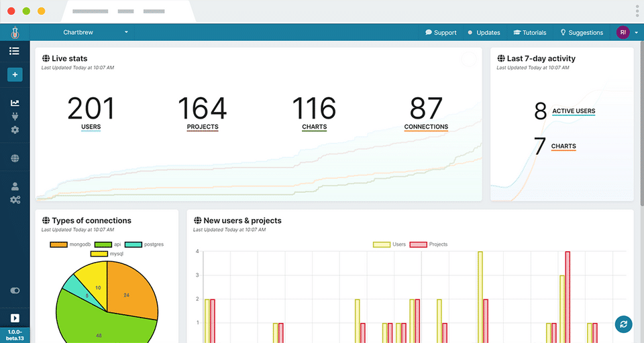
Task: Click the plus add button in sidebar
Action: (15, 74)
